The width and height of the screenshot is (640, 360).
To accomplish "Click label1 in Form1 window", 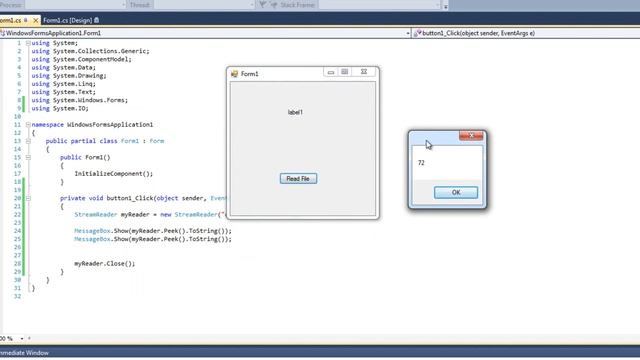I will click(295, 112).
